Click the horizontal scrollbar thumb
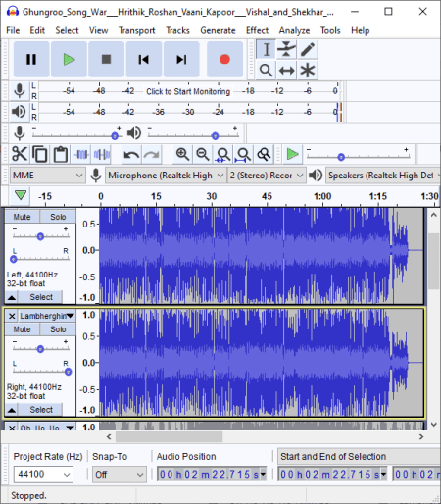The height and width of the screenshot is (504, 441). [x=169, y=436]
